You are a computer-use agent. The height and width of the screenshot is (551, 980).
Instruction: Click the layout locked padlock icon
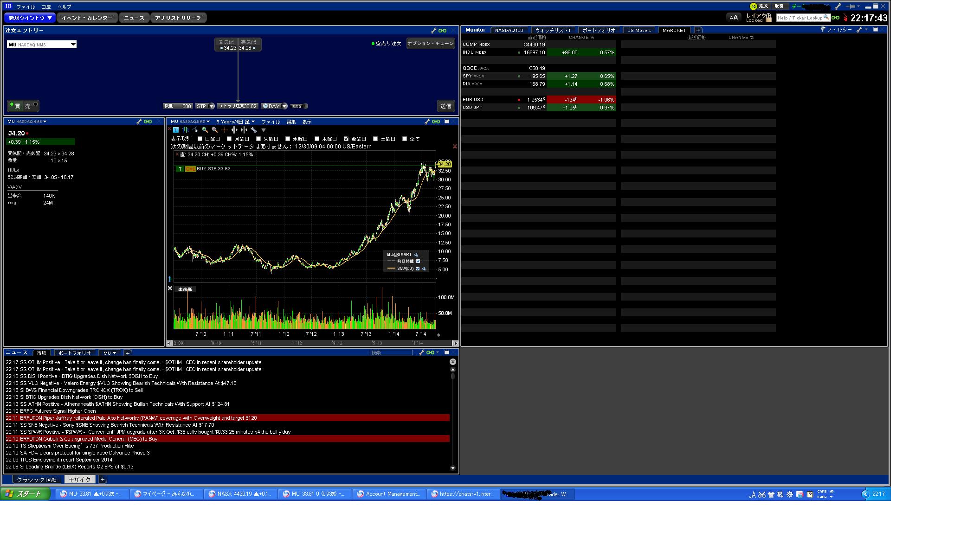pos(768,18)
